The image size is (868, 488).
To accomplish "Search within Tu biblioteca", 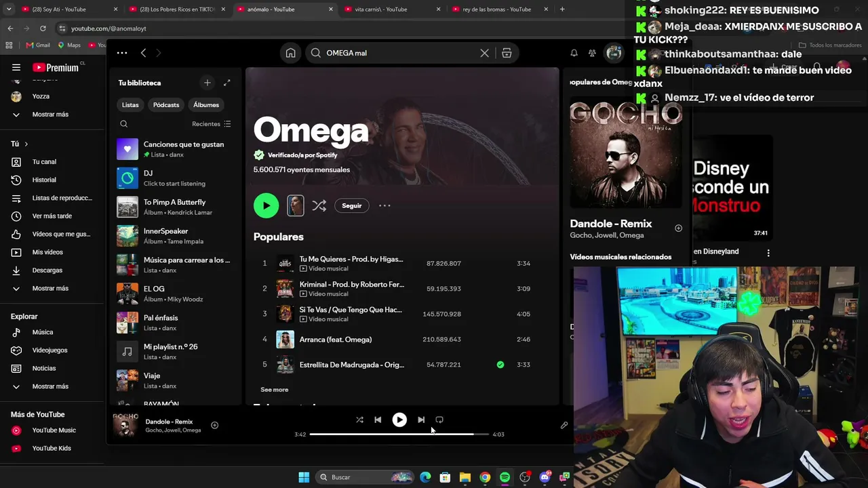I will [x=123, y=124].
